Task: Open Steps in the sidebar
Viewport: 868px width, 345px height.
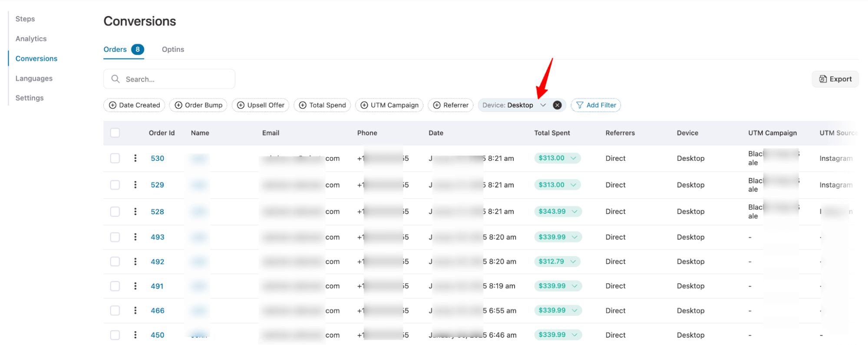Action: tap(25, 19)
